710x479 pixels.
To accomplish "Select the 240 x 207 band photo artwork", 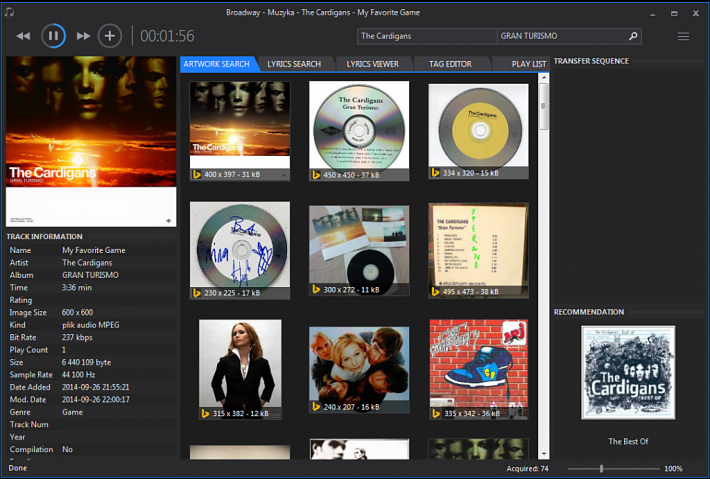I will tap(359, 369).
